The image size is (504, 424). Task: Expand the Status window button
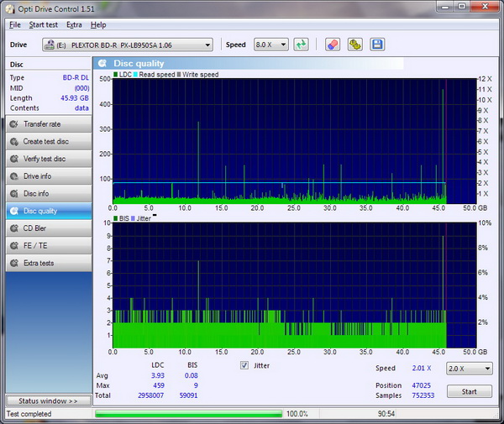48,400
